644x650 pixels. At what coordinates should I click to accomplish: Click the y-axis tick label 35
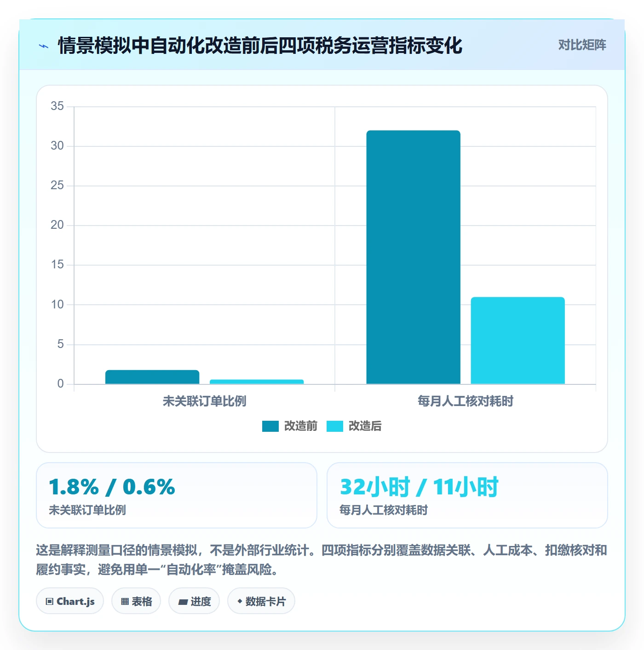(57, 106)
